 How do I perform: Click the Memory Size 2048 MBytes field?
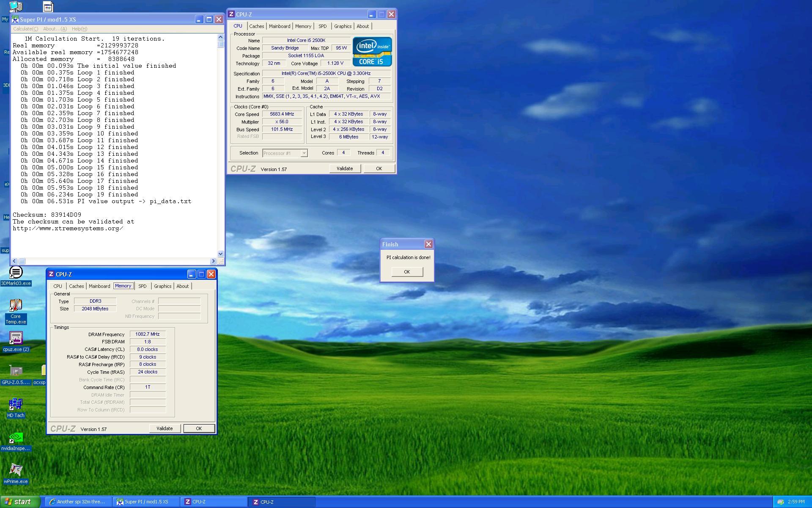95,309
